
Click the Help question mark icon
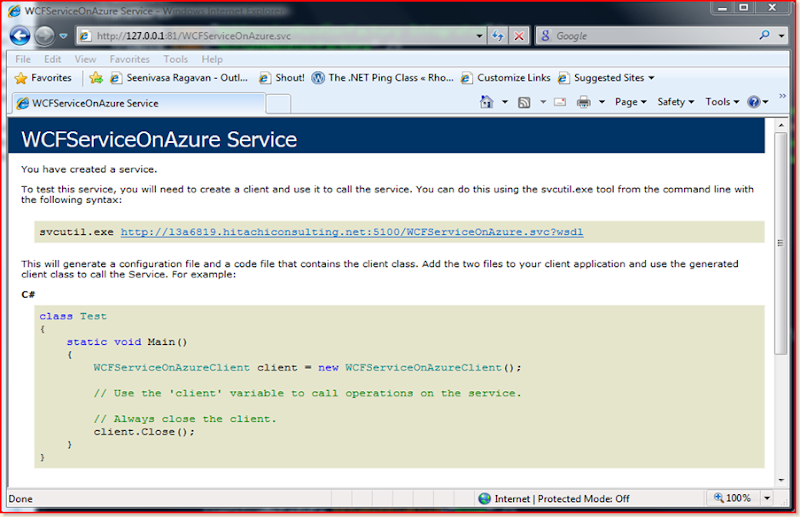(x=754, y=102)
